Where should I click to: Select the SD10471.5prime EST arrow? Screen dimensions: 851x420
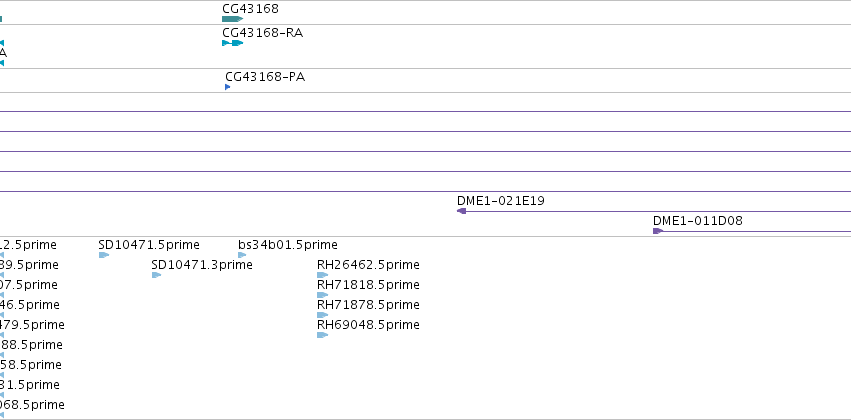point(104,255)
